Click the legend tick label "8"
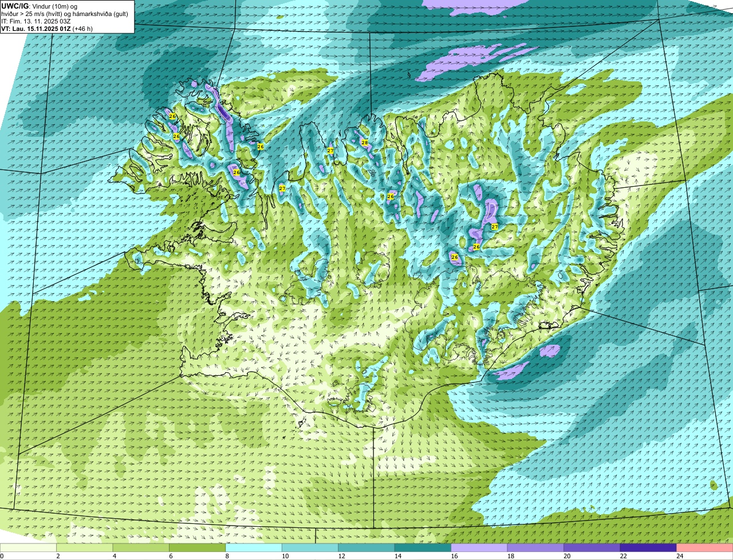This screenshot has height=560, width=733. pos(226,556)
